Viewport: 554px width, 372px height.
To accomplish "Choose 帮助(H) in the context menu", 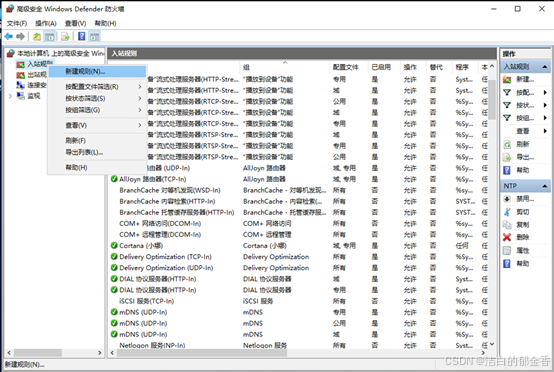I will 97,167.
